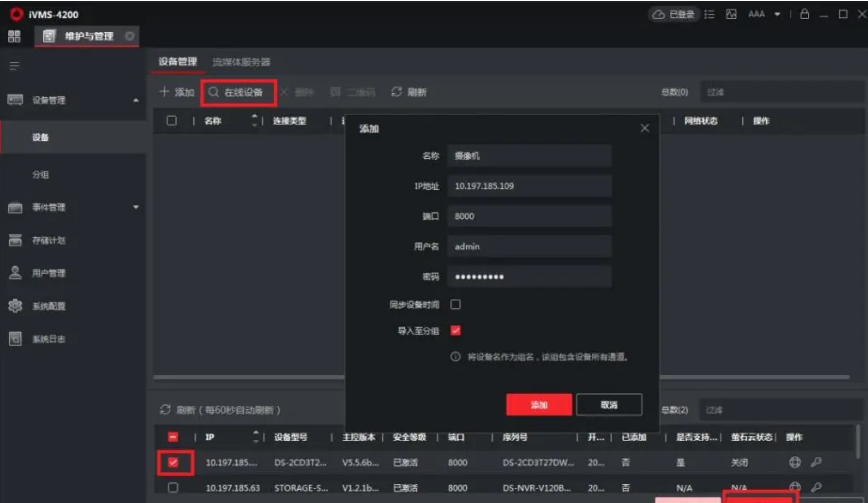Open 系统配置 gear icon in sidebar
This screenshot has height=503, width=868.
[15, 306]
